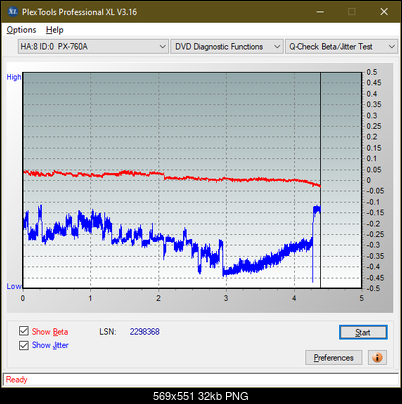This screenshot has height=404, width=402.
Task: Click the x-axis label 5
Action: tap(361, 298)
